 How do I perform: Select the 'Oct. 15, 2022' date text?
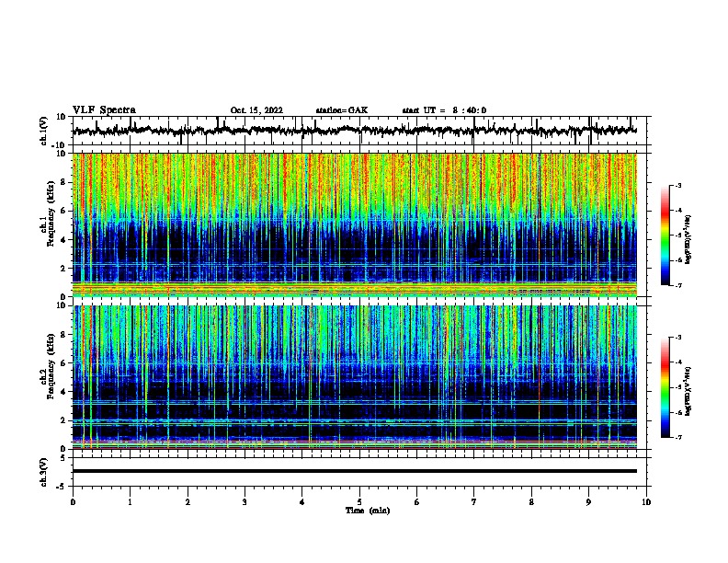coord(256,110)
